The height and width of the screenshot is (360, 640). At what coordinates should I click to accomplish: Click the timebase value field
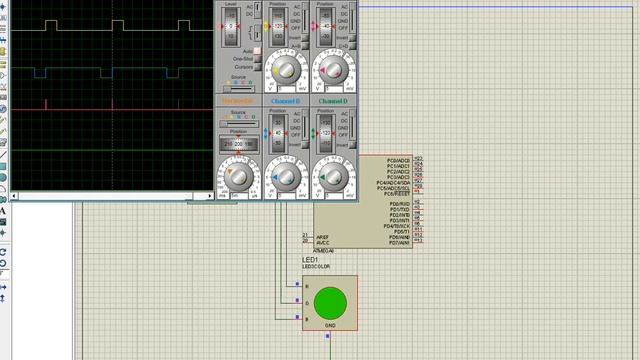(239, 196)
